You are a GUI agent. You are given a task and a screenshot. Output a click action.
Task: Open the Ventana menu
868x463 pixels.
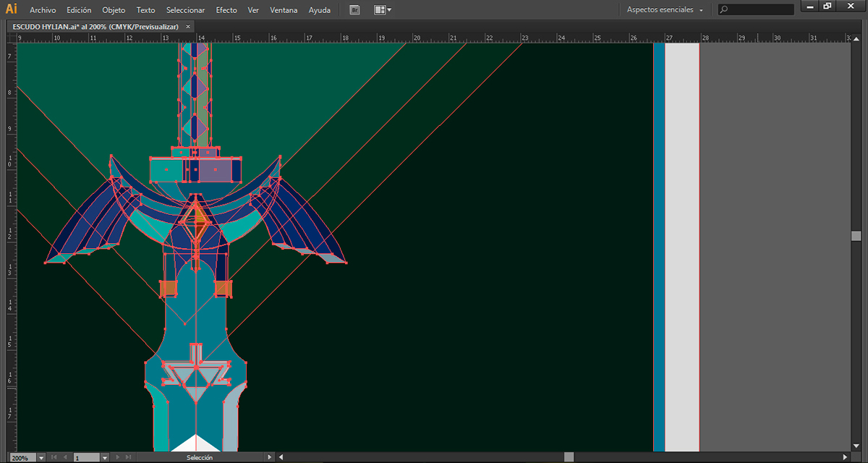pos(284,9)
